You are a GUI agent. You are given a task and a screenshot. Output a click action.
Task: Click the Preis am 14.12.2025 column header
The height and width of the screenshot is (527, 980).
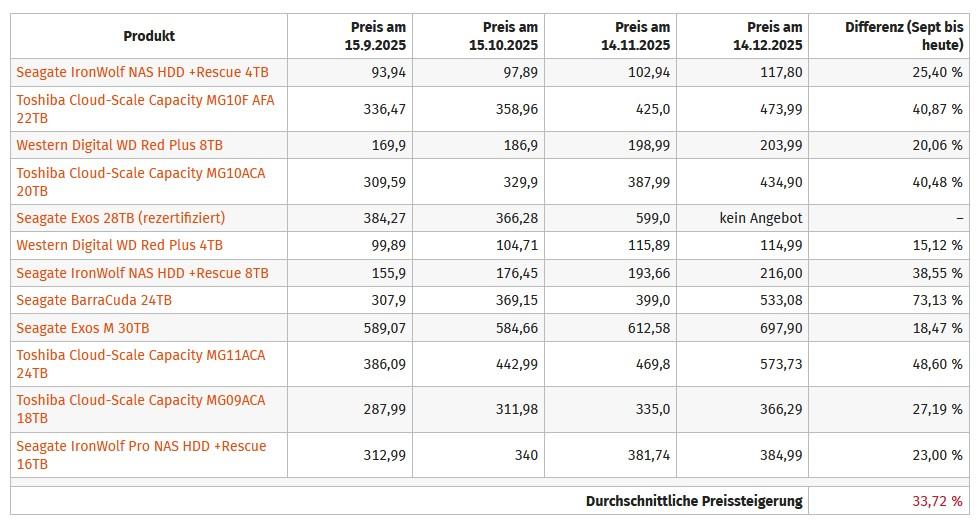(774, 36)
